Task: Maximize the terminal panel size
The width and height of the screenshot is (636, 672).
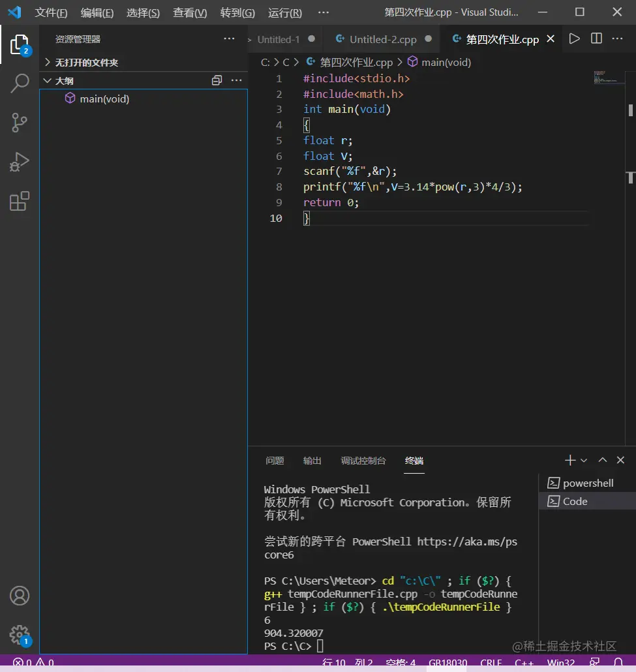Action: (x=603, y=461)
